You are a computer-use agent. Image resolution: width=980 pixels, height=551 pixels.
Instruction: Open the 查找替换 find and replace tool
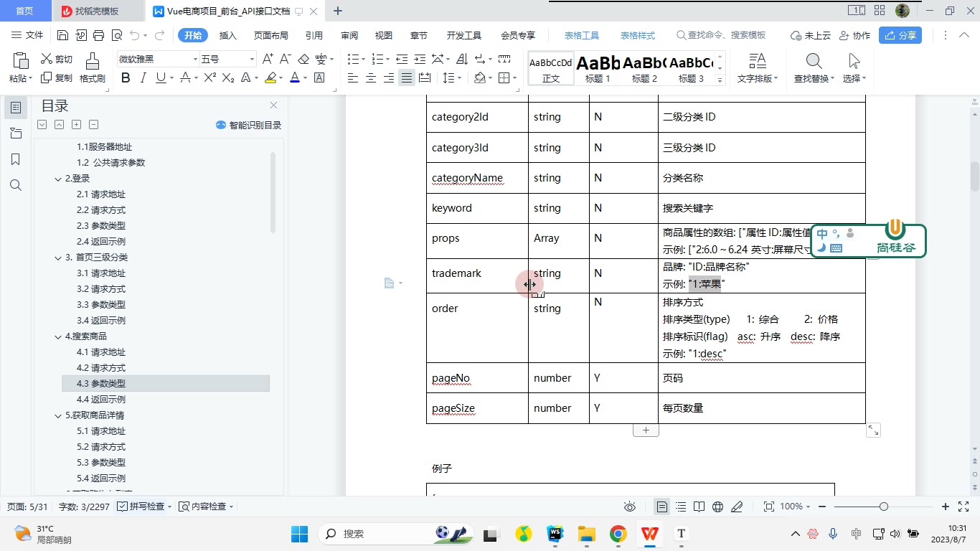pyautogui.click(x=814, y=68)
